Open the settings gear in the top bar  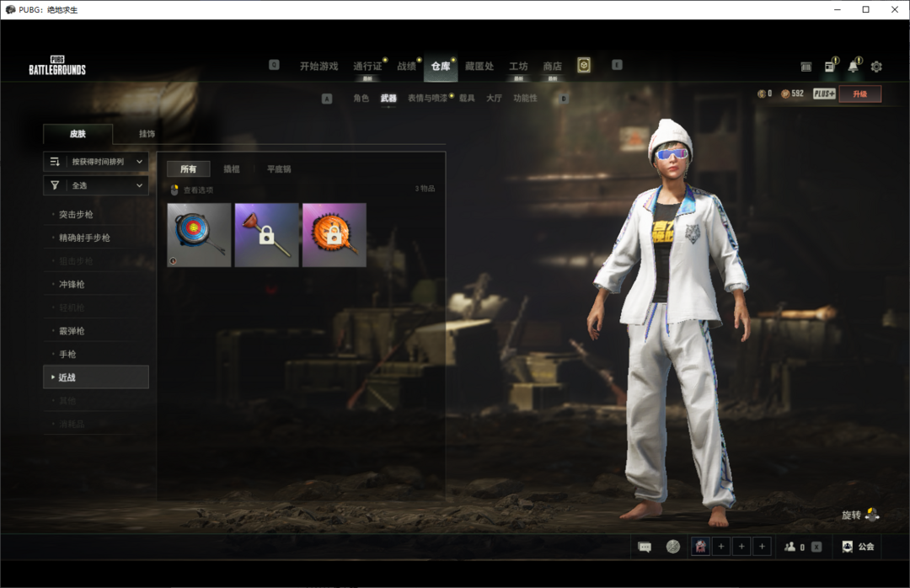[x=876, y=67]
